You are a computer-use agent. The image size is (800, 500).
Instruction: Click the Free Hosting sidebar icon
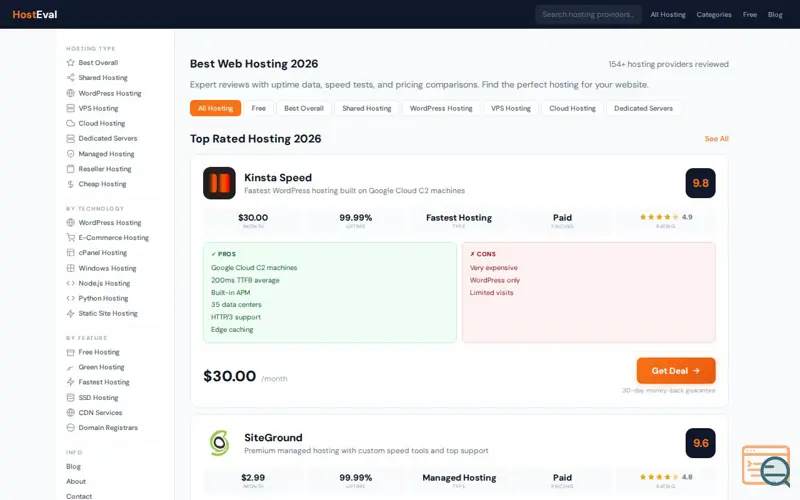click(70, 352)
